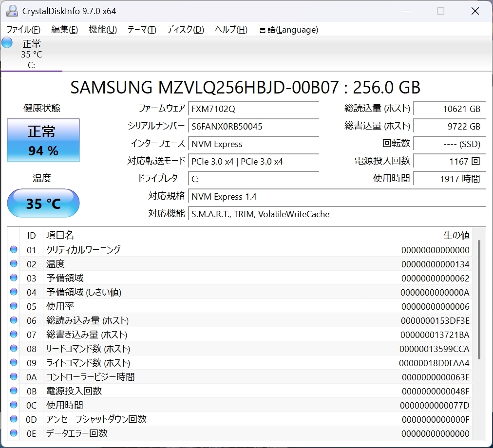The image size is (493, 448).
Task: Click status orb for コントローラービジー時間 row
Action: 14,376
